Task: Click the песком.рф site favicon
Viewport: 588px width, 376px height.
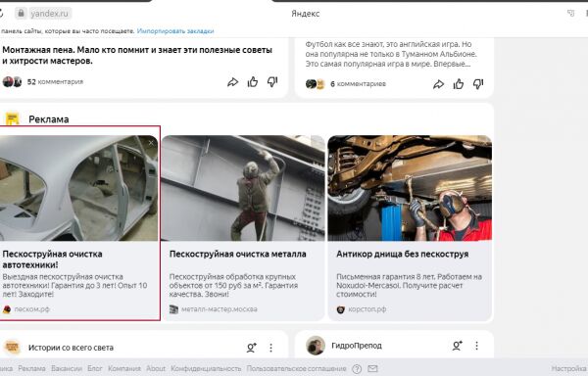Action: 7,309
